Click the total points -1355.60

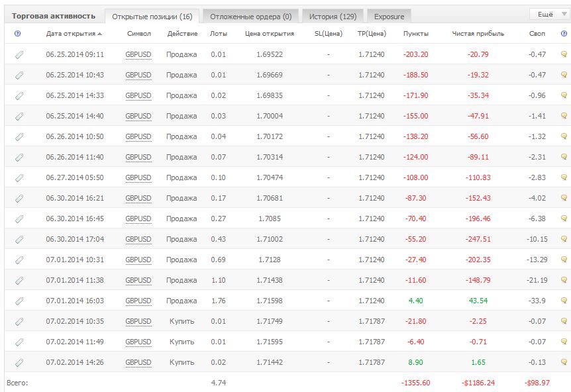tap(415, 383)
